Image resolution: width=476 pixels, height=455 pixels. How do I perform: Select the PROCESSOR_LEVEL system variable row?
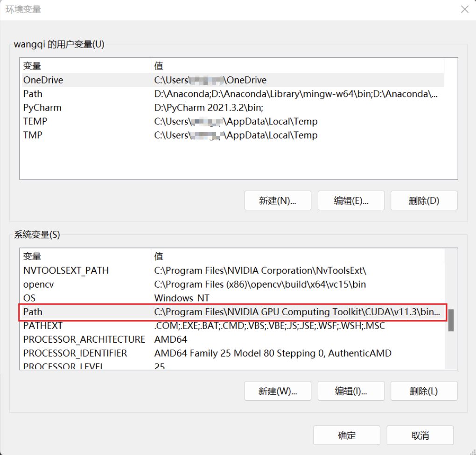(x=233, y=365)
